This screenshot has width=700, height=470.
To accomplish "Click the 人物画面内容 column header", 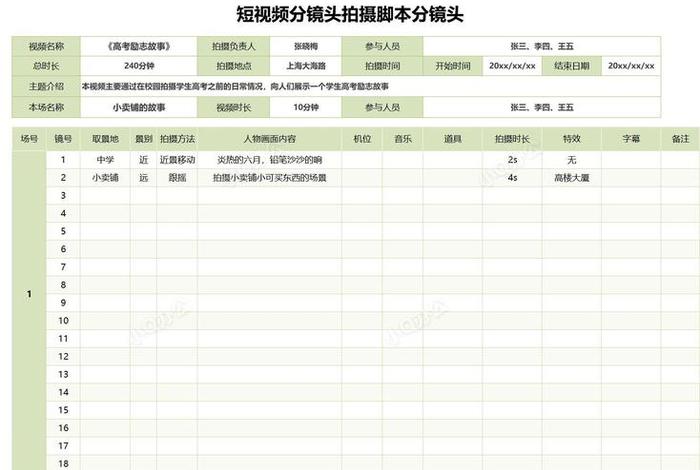I will [x=270, y=139].
